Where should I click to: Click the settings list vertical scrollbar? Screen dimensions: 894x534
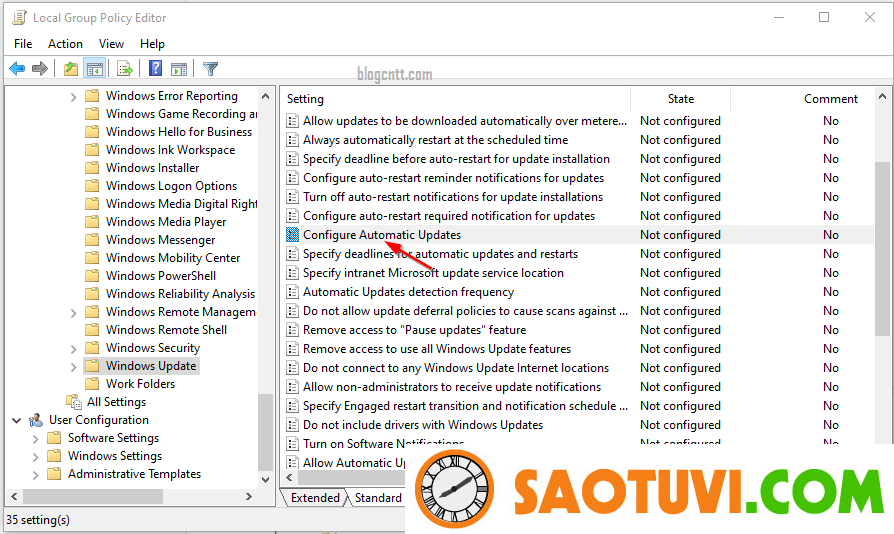click(881, 250)
